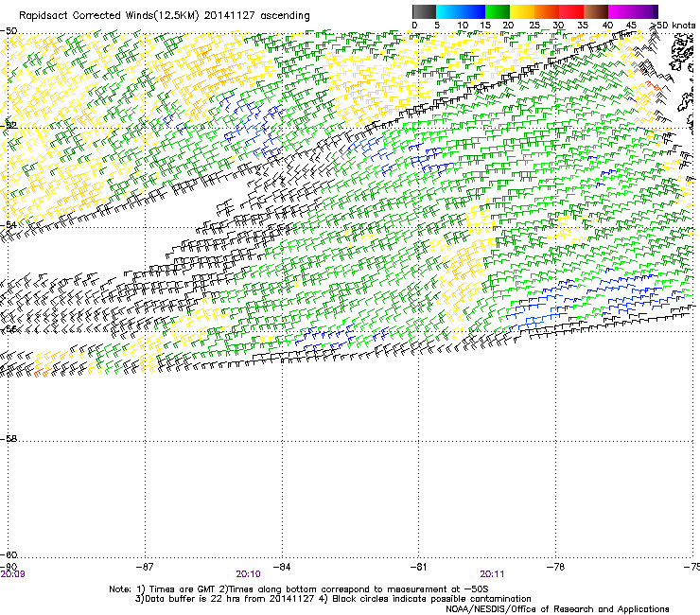Image resolution: width=700 pixels, height=615 pixels.
Task: Click the legend tick label '45'
Action: pos(631,26)
